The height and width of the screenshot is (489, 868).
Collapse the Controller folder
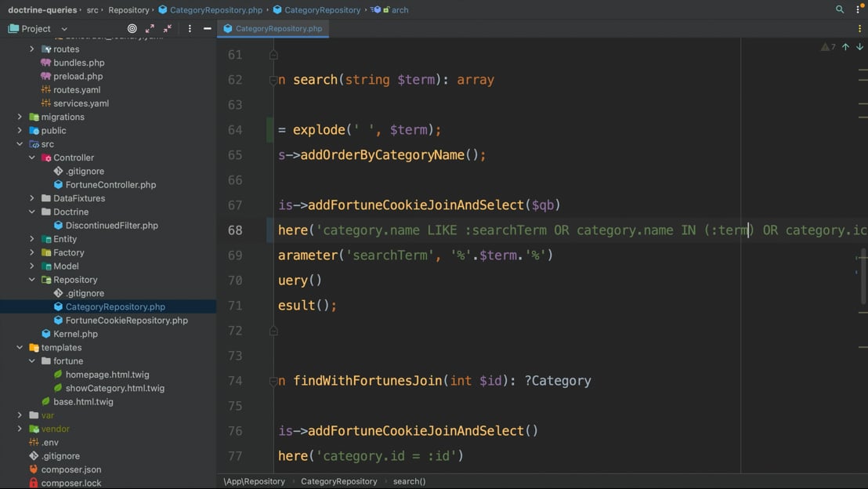pyautogui.click(x=32, y=158)
